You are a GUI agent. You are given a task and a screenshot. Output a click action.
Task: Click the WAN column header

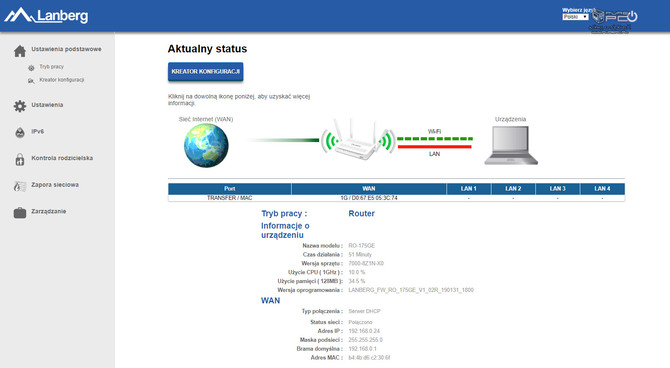[369, 188]
